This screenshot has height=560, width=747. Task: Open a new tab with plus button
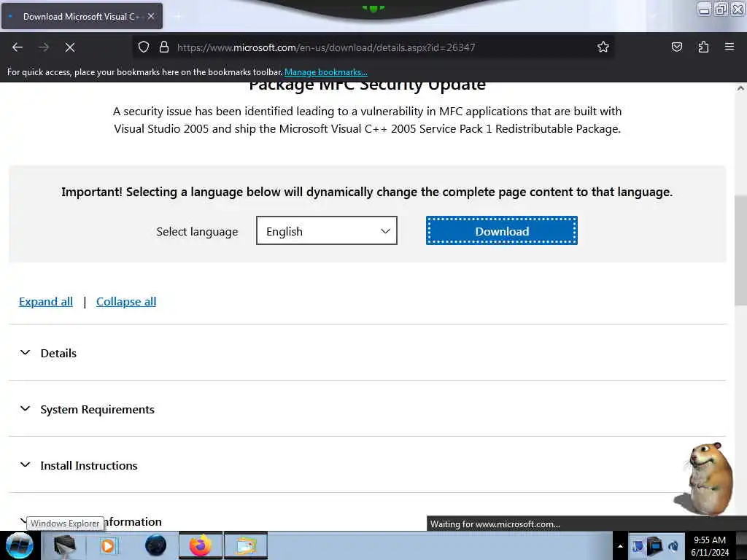pyautogui.click(x=178, y=17)
